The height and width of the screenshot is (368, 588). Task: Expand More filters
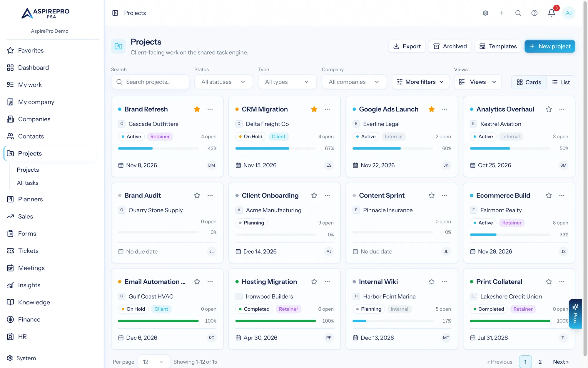(x=420, y=82)
